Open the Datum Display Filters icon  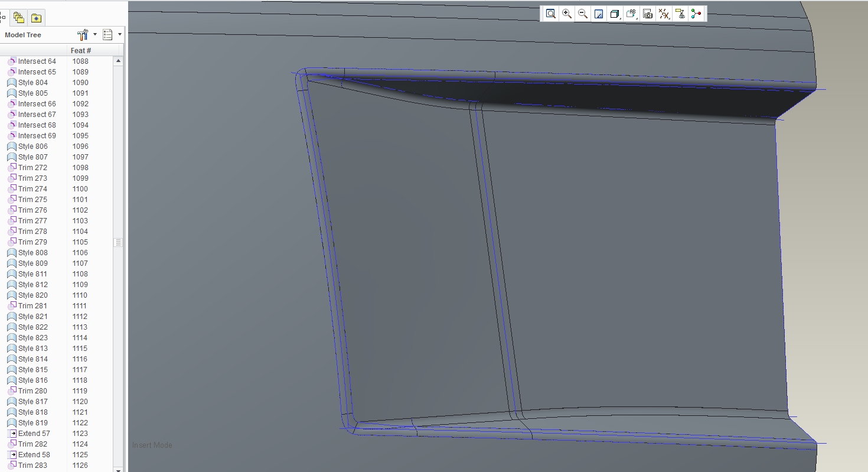coord(664,14)
